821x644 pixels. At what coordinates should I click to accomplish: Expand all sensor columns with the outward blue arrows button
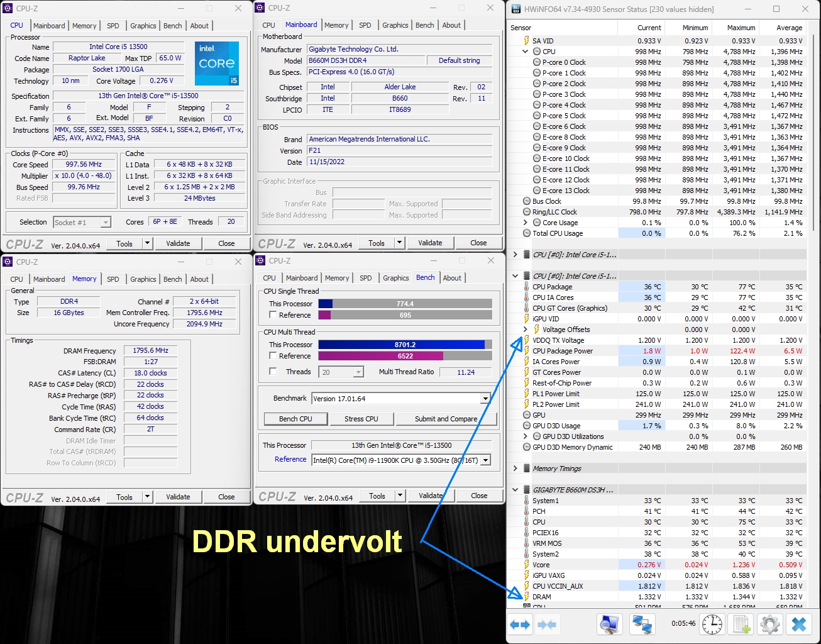(x=520, y=625)
